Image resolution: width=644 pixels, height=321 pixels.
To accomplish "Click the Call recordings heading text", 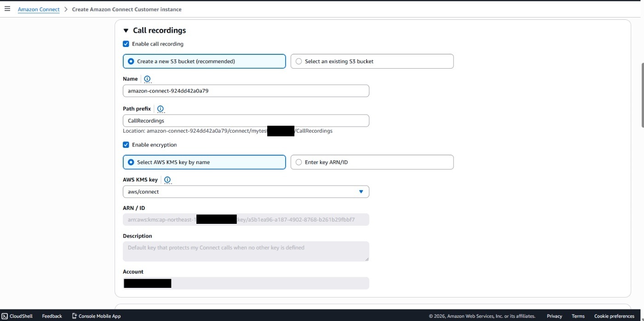I will click(x=159, y=30).
